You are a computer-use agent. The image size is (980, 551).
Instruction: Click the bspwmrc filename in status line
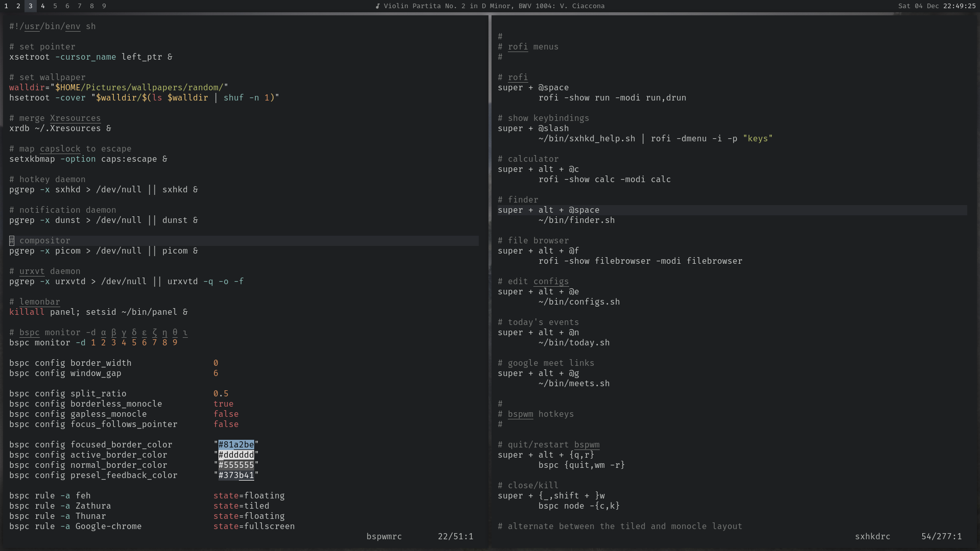point(384,537)
